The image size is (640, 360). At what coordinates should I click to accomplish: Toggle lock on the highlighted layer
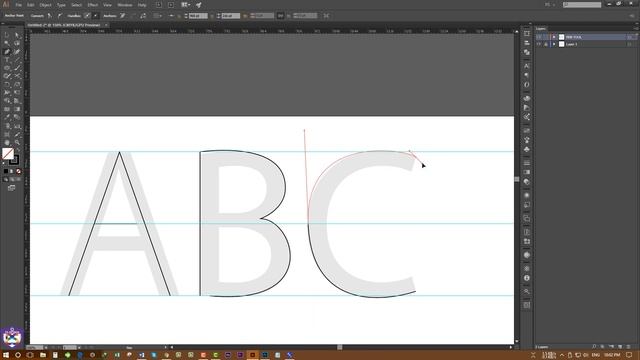coord(546,37)
